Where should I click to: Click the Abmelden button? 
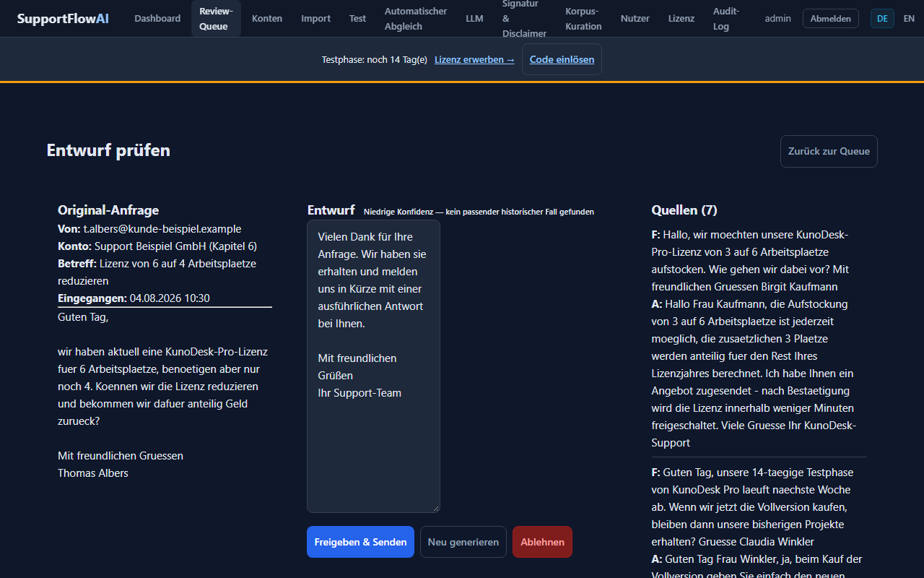click(x=831, y=19)
